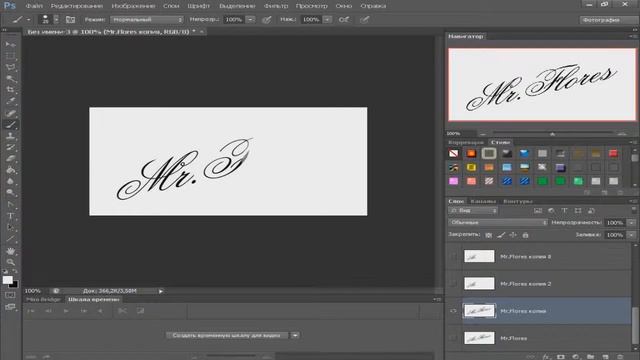
Task: Open the Фильтр menu
Action: 276,6
